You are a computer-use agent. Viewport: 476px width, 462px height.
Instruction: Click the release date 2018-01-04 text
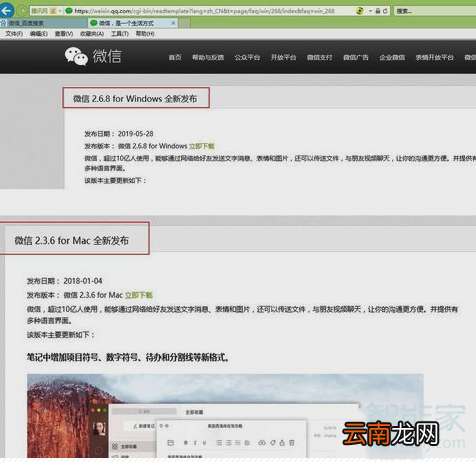coord(83,281)
